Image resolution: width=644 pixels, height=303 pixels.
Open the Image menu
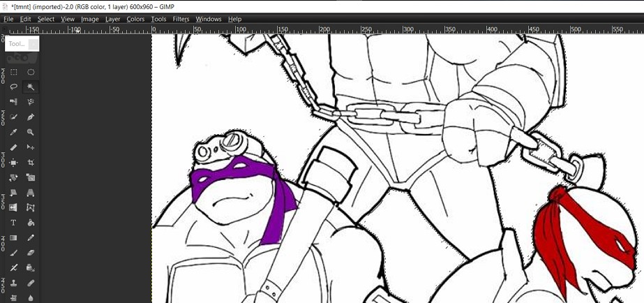click(x=89, y=19)
